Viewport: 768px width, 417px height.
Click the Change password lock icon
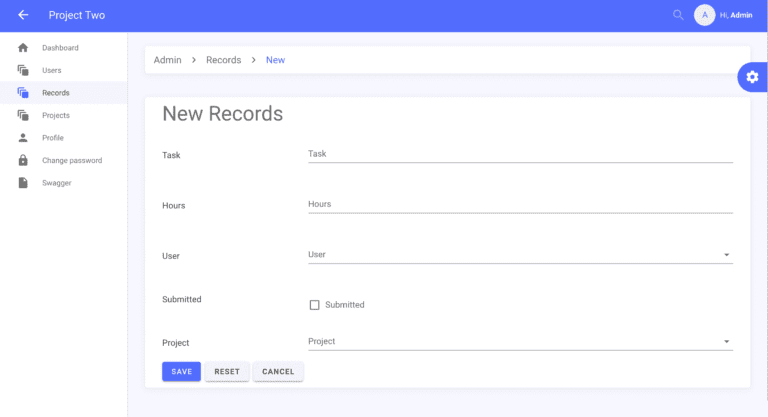coord(23,160)
